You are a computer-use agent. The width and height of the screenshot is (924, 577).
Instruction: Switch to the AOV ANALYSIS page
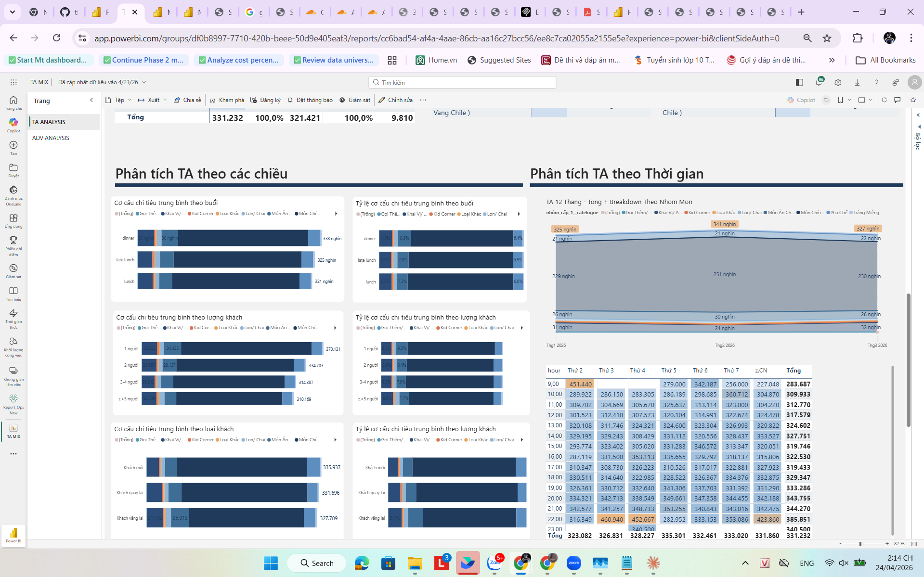tap(51, 138)
